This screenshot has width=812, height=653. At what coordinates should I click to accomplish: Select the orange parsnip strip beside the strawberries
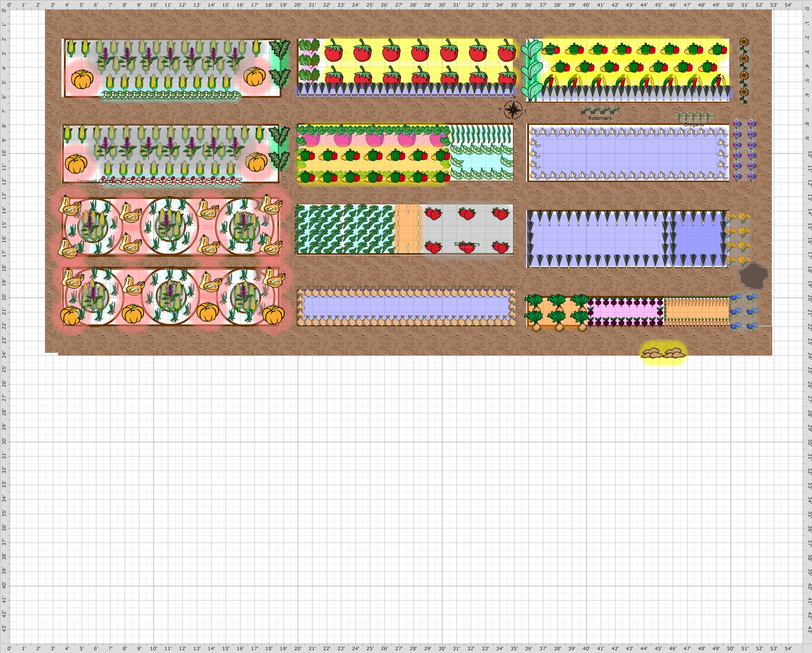(x=408, y=229)
